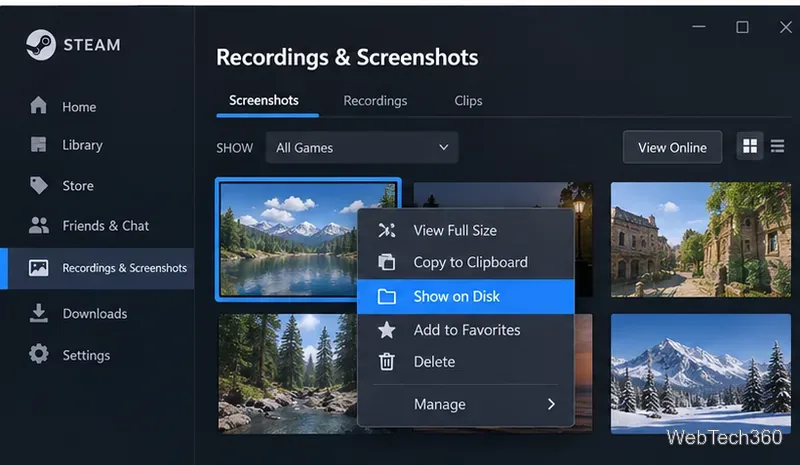Select Recordings & Screenshots sidebar label
This screenshot has width=800, height=465.
coord(124,268)
